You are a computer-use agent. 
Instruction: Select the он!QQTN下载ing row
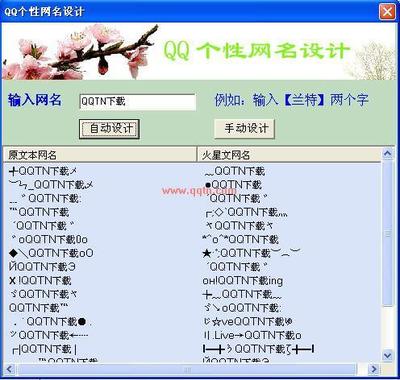(243, 281)
